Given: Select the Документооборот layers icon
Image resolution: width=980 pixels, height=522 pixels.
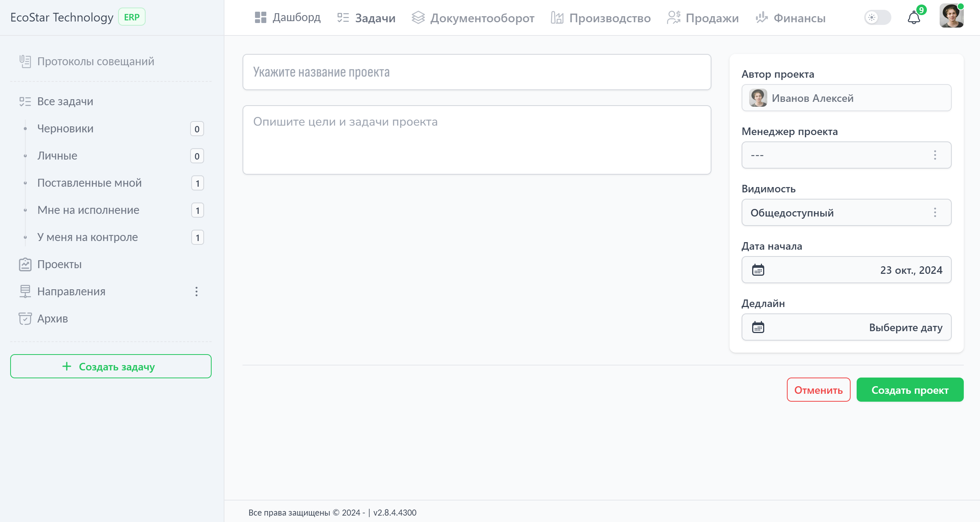Looking at the screenshot, I should click(418, 17).
